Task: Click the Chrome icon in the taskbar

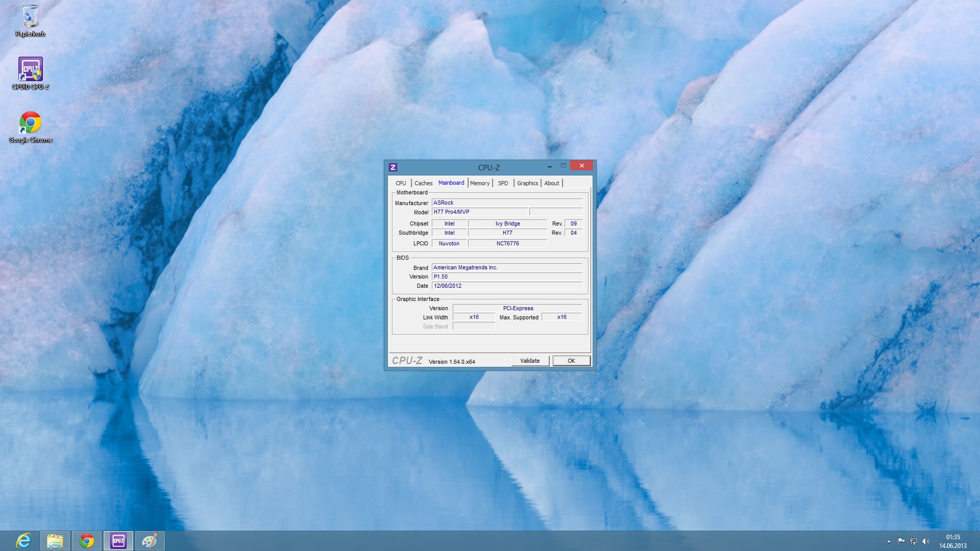Action: pos(87,540)
